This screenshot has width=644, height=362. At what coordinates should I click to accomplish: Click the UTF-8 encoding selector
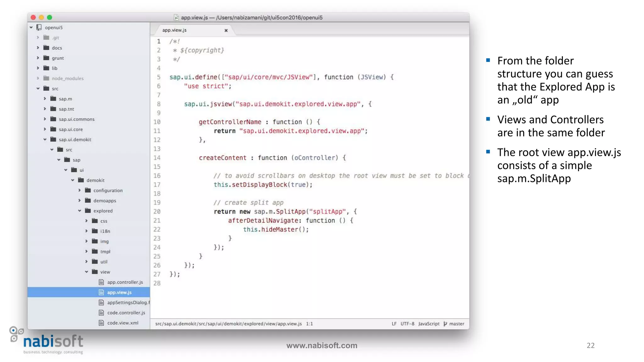click(x=407, y=324)
